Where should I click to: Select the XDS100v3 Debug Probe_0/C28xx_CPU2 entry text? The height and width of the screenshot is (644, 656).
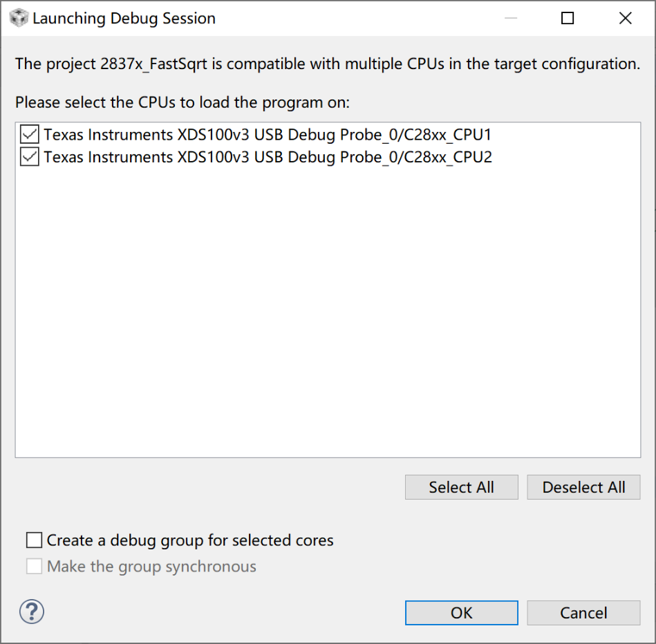(x=268, y=158)
